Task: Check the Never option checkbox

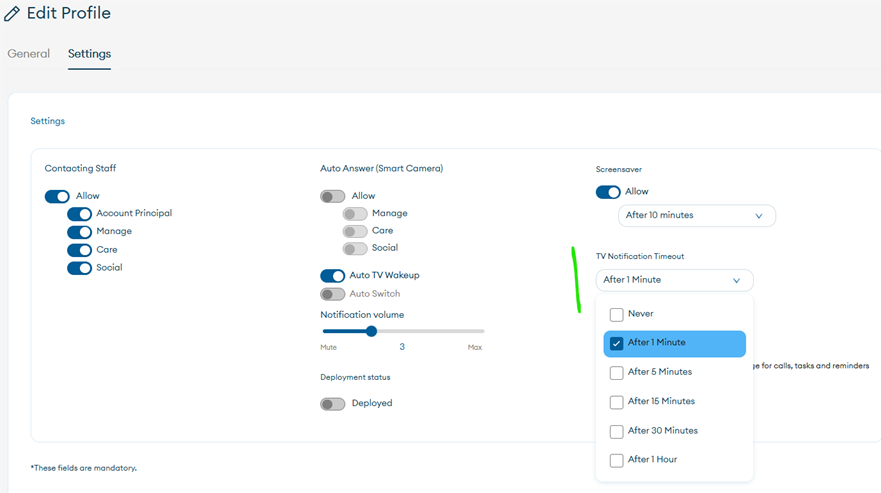Action: [x=617, y=314]
